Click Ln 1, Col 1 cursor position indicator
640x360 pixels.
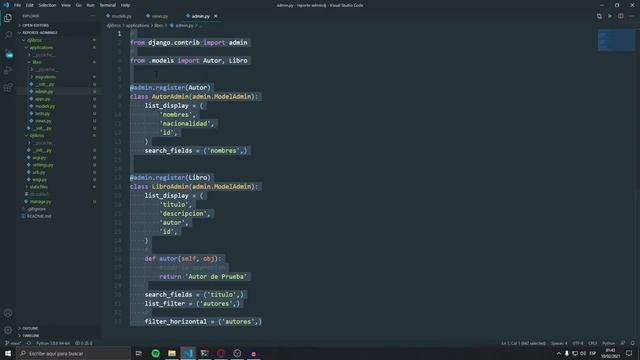click(524, 343)
